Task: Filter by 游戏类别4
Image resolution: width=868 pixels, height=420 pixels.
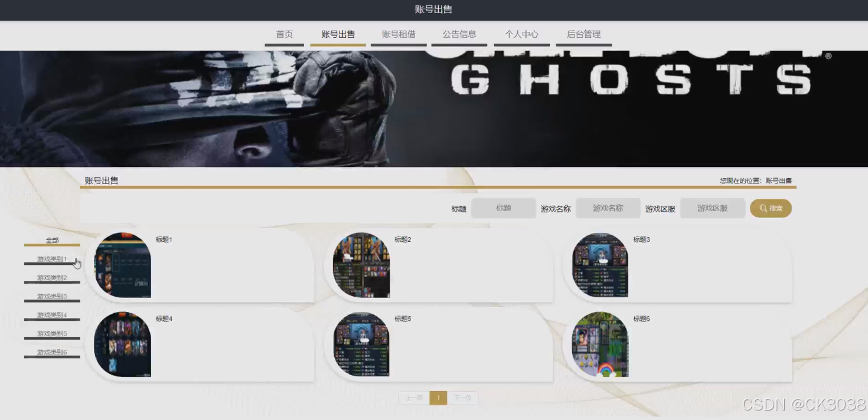Action: (52, 316)
